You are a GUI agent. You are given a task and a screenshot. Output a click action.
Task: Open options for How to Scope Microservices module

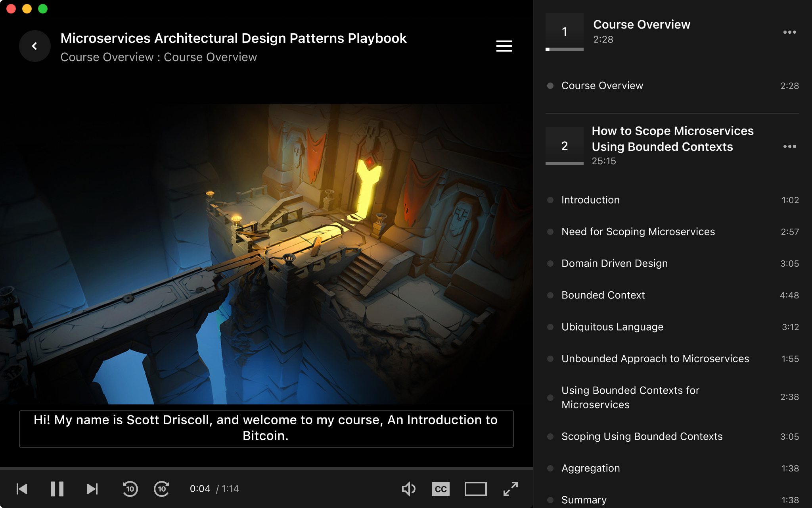(789, 146)
